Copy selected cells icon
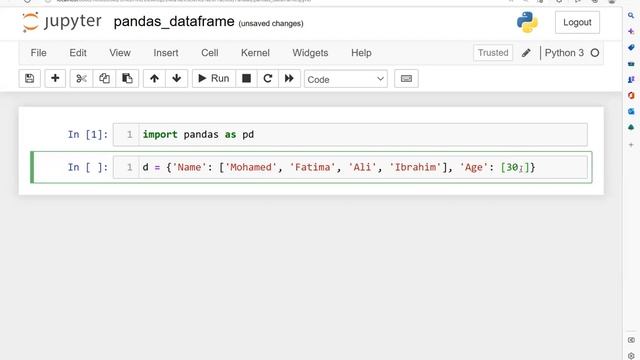Image resolution: width=640 pixels, height=360 pixels. point(104,78)
